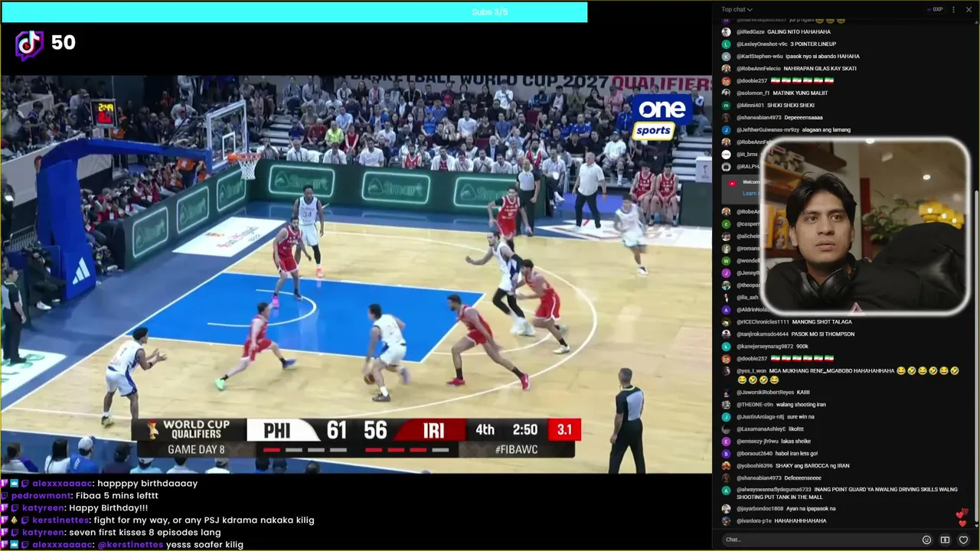Click @LaxamanaAshleyE's avatar
980x551 pixels.
726,429
